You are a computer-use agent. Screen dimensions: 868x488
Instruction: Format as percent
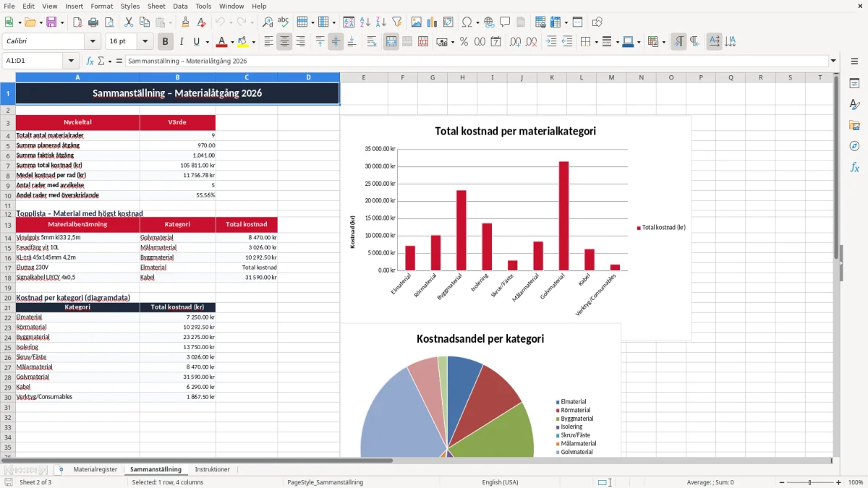464,42
